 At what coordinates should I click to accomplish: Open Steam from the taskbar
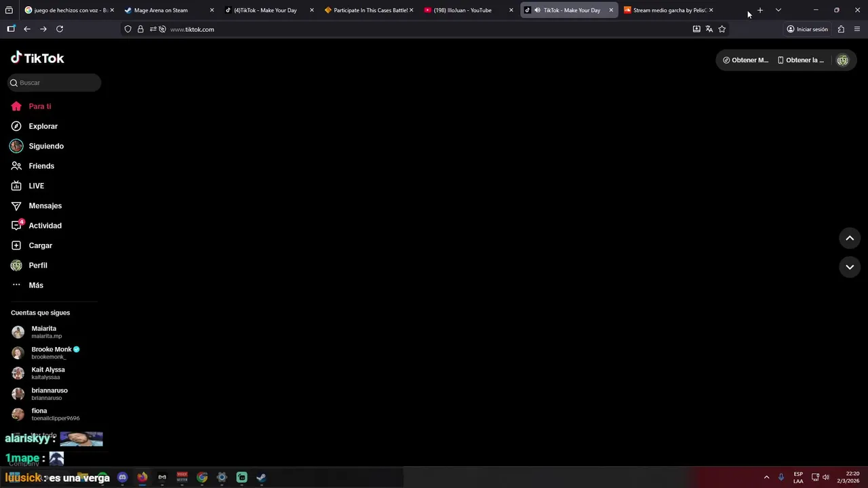click(x=261, y=477)
